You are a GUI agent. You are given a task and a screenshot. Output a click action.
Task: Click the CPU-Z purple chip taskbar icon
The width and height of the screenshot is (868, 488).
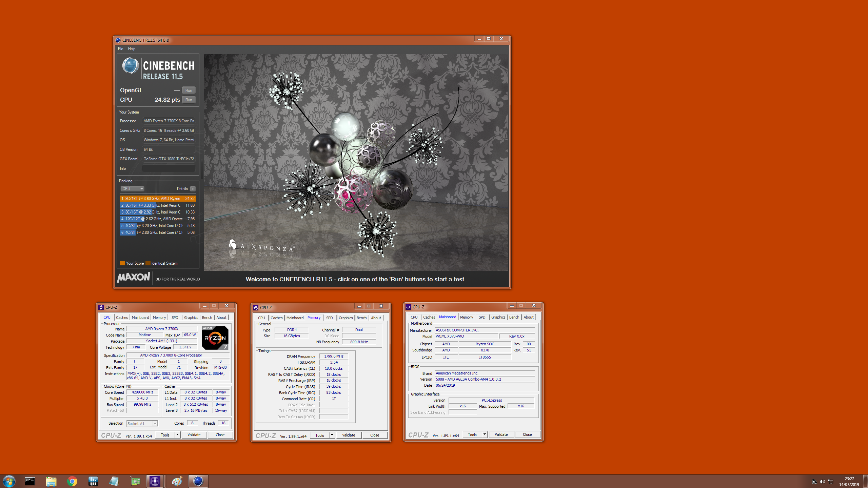(155, 481)
